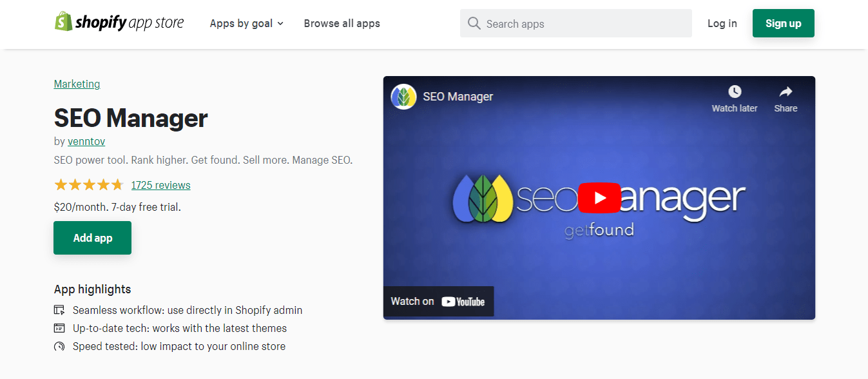Screen dimensions: 868x379
Task: Click Watch on YouTube button
Action: point(438,301)
